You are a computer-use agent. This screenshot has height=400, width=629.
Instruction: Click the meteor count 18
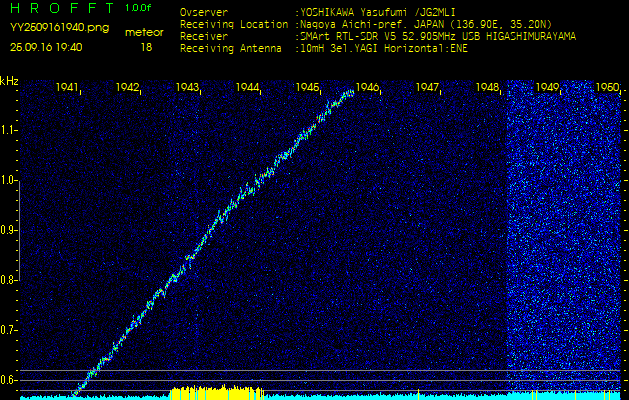[147, 47]
